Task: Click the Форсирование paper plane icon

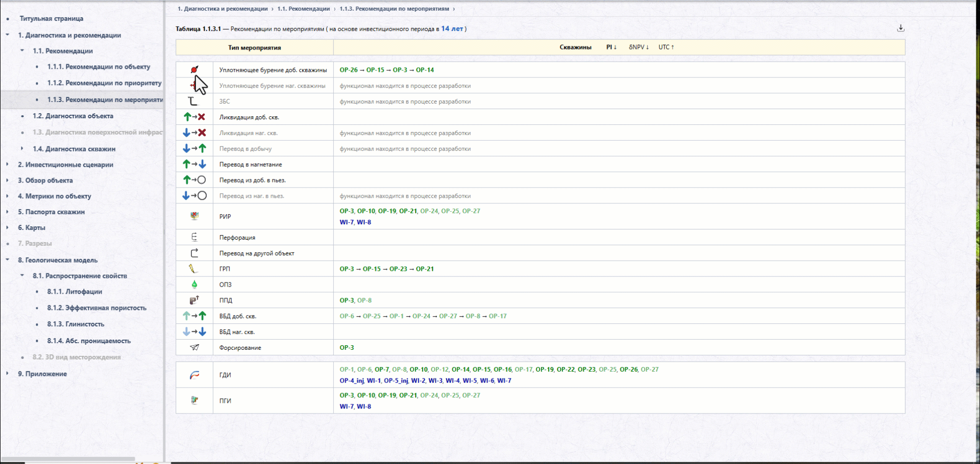Action: [194, 347]
